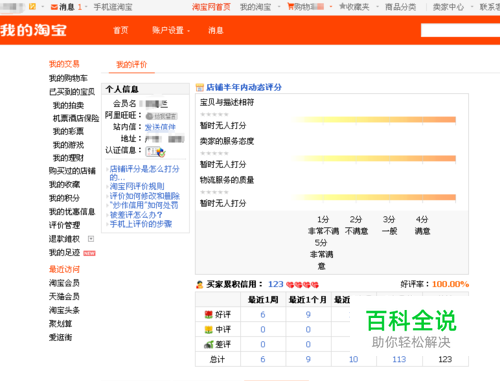Click the 收藏夹 star icon

(342, 6)
